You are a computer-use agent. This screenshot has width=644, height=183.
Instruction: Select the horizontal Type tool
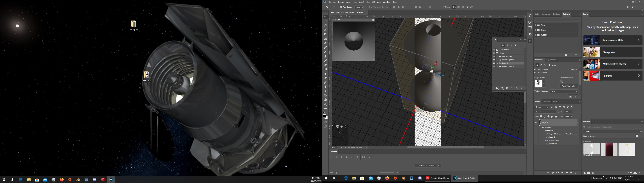tap(325, 87)
